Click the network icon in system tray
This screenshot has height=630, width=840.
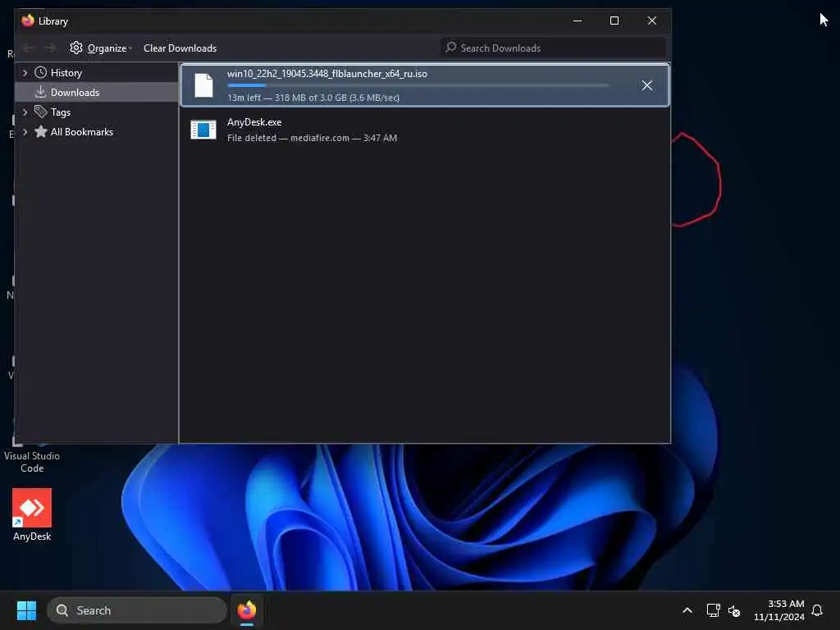713,610
